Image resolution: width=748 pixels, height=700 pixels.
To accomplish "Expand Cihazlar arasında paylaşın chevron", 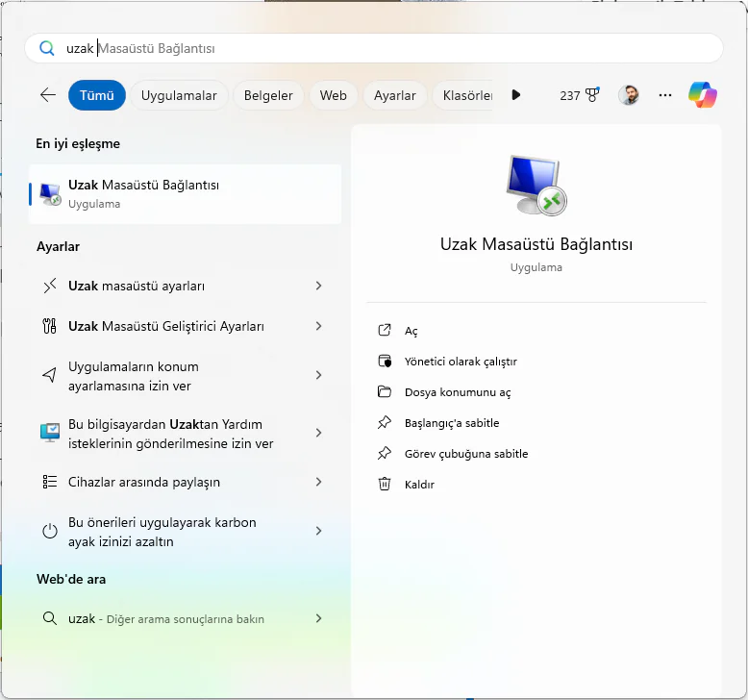I will pyautogui.click(x=318, y=482).
